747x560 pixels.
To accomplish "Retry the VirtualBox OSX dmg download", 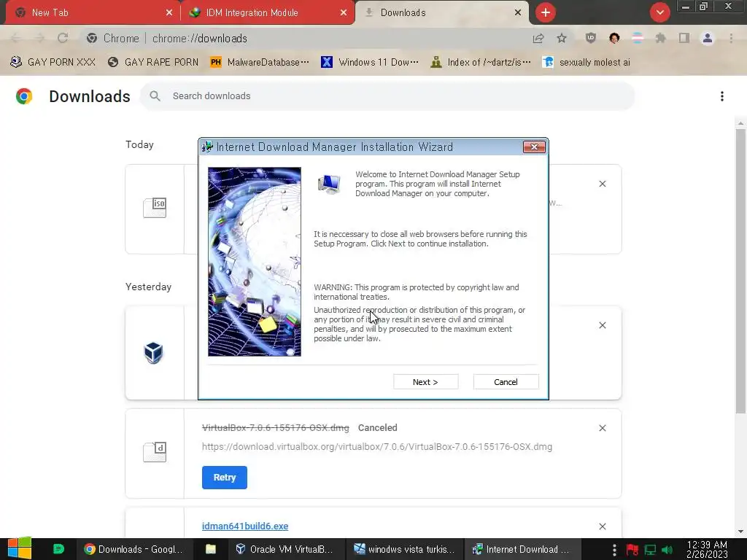I will tap(225, 477).
